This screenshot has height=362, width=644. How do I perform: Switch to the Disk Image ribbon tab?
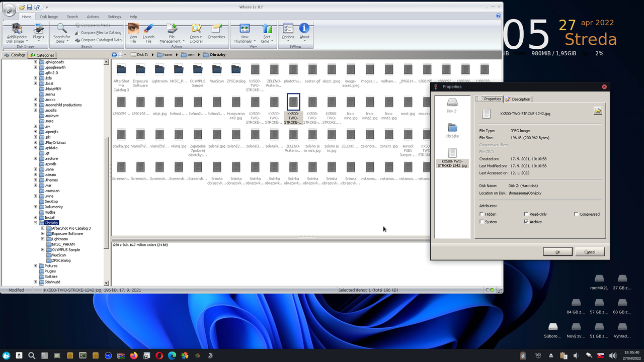pos(49,17)
